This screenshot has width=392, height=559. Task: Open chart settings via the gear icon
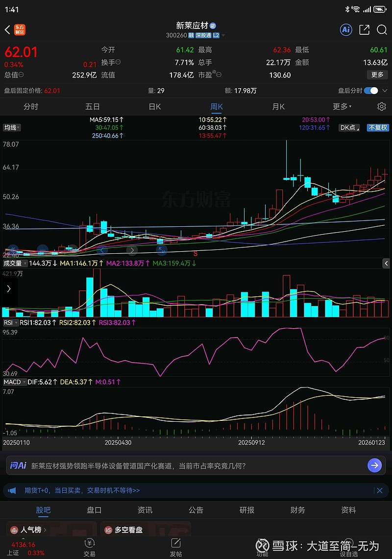[381, 106]
